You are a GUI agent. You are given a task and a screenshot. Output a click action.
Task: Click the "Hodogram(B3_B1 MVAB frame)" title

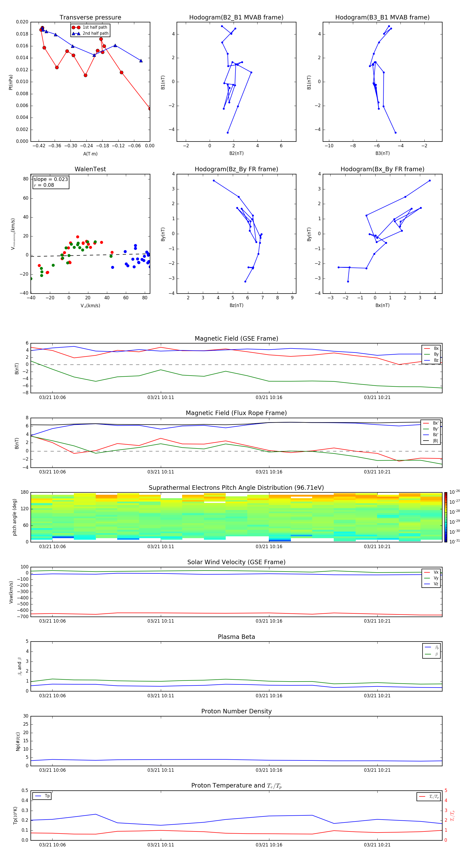pyautogui.click(x=382, y=18)
